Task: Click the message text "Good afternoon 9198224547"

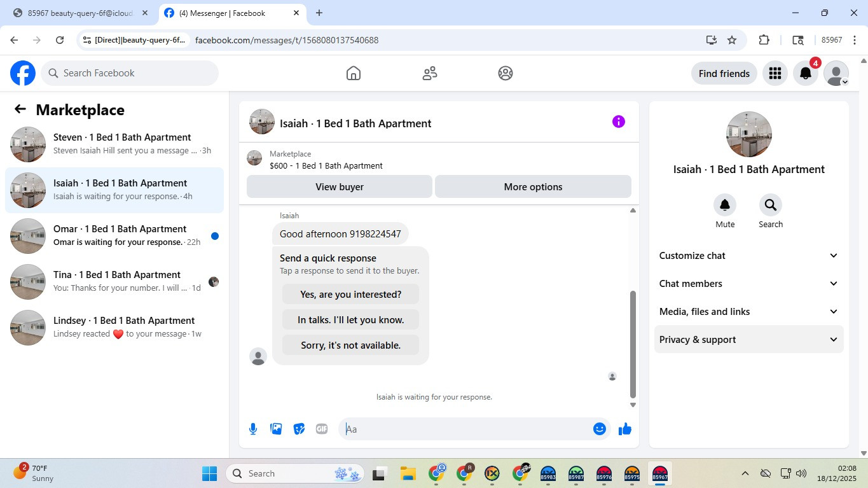Action: click(x=340, y=234)
